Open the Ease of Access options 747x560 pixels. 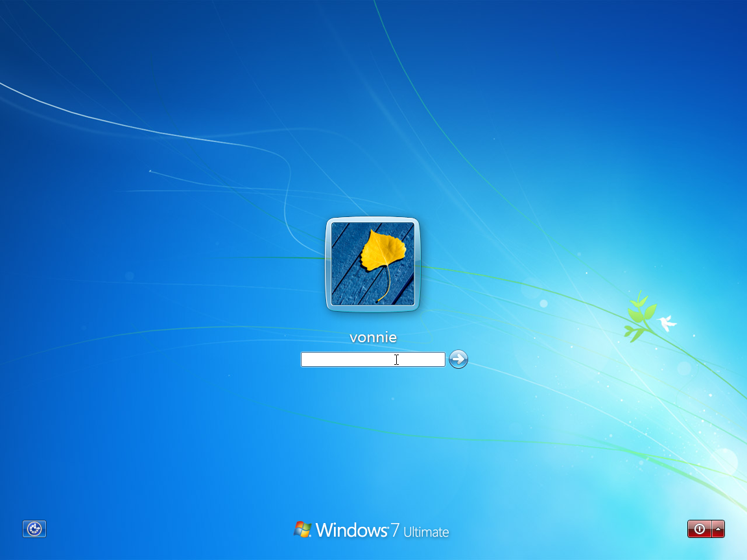34,529
